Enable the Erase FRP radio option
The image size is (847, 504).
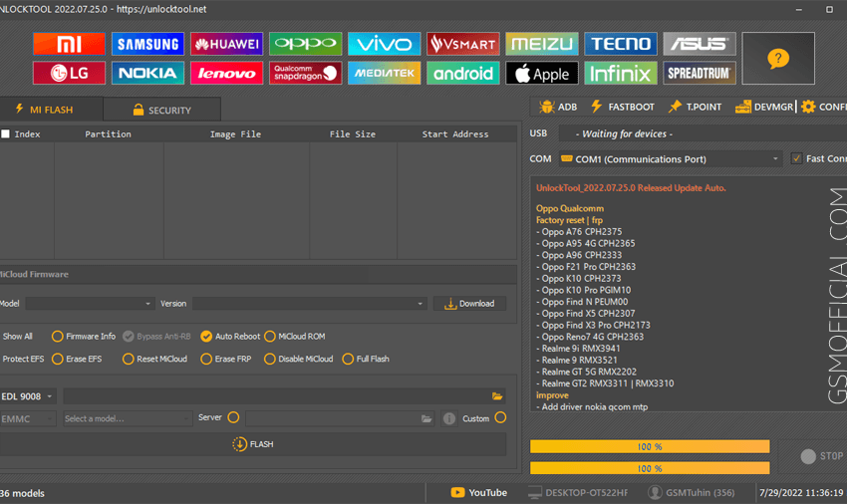[x=206, y=359]
